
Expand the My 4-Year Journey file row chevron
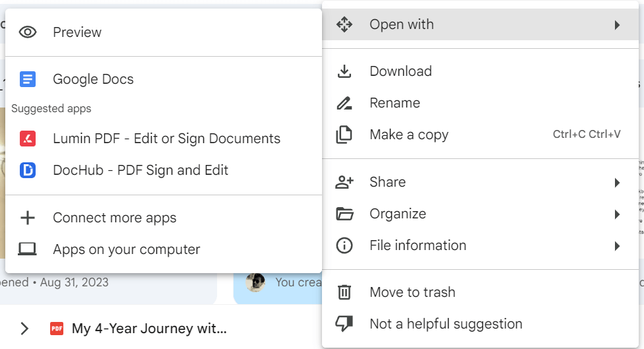tap(24, 329)
